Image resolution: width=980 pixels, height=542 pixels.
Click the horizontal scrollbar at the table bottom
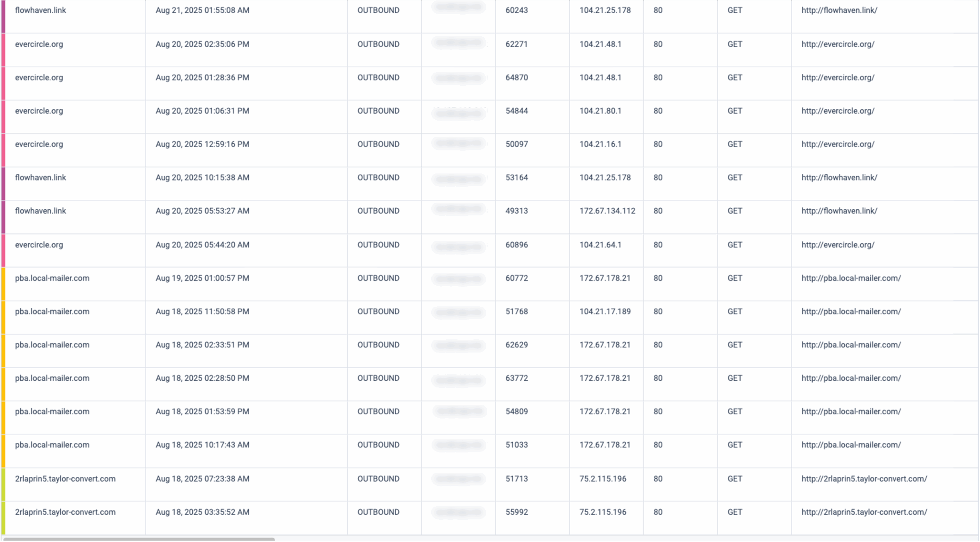(139, 539)
